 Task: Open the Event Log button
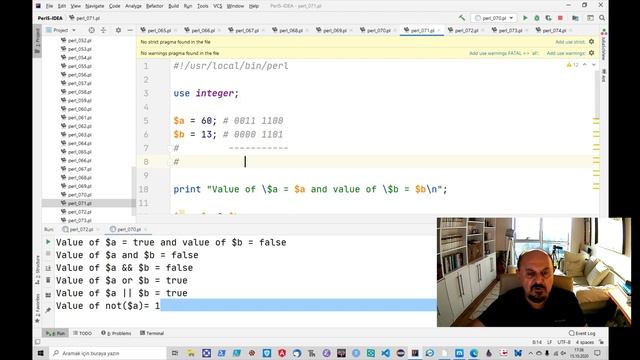pyautogui.click(x=582, y=333)
